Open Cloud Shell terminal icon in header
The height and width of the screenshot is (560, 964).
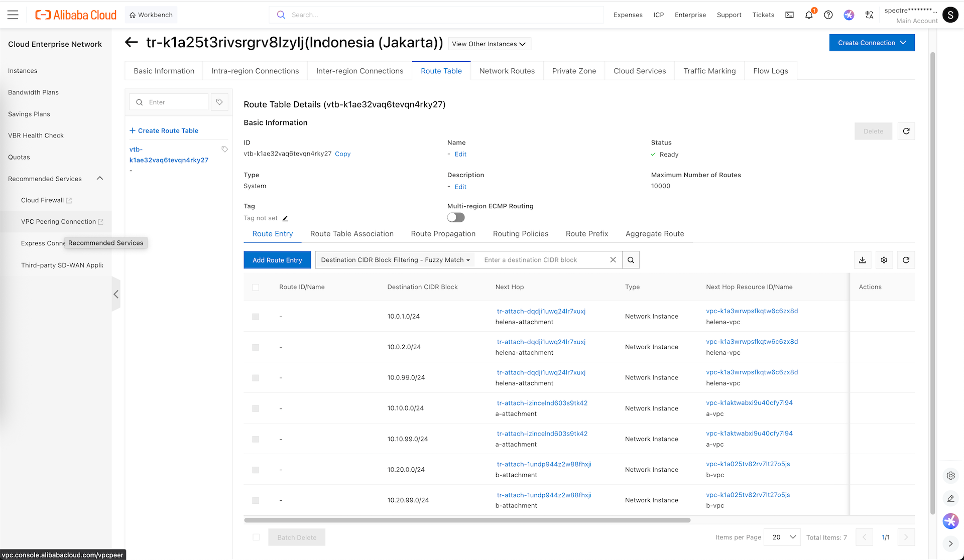pyautogui.click(x=789, y=15)
